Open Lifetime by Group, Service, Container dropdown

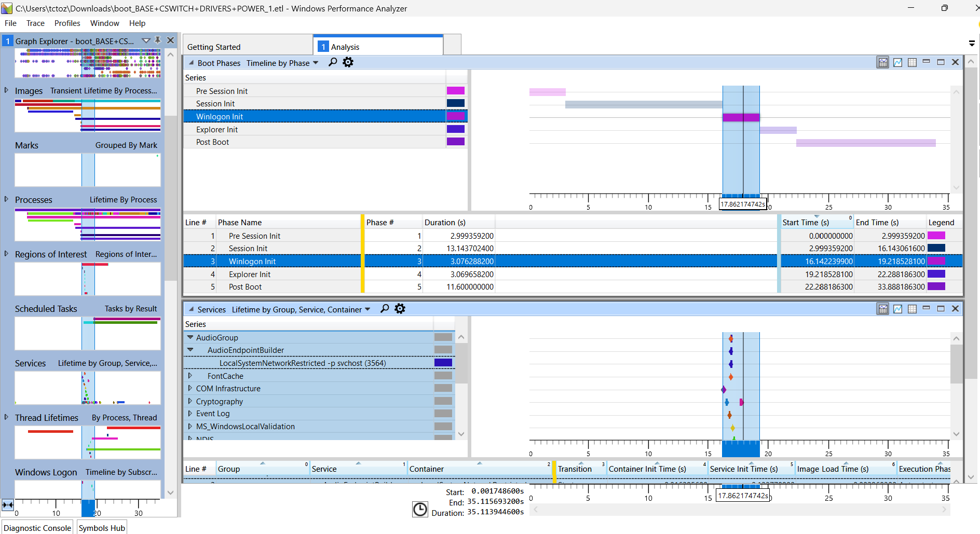tap(367, 309)
